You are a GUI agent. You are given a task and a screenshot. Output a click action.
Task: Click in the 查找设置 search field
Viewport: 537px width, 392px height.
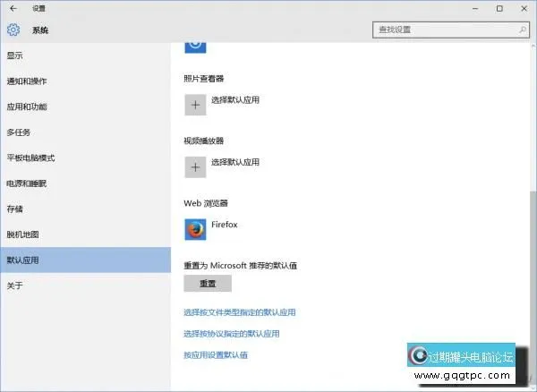(442, 30)
